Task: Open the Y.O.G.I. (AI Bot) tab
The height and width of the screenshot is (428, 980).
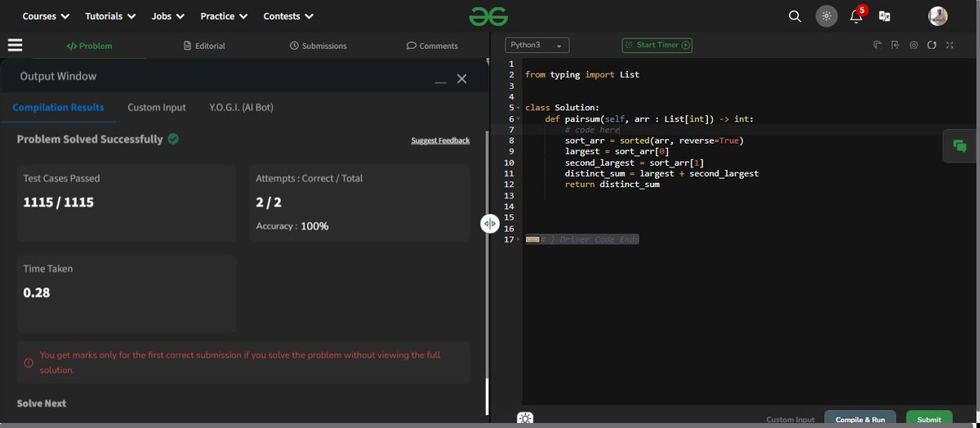Action: pos(241,107)
